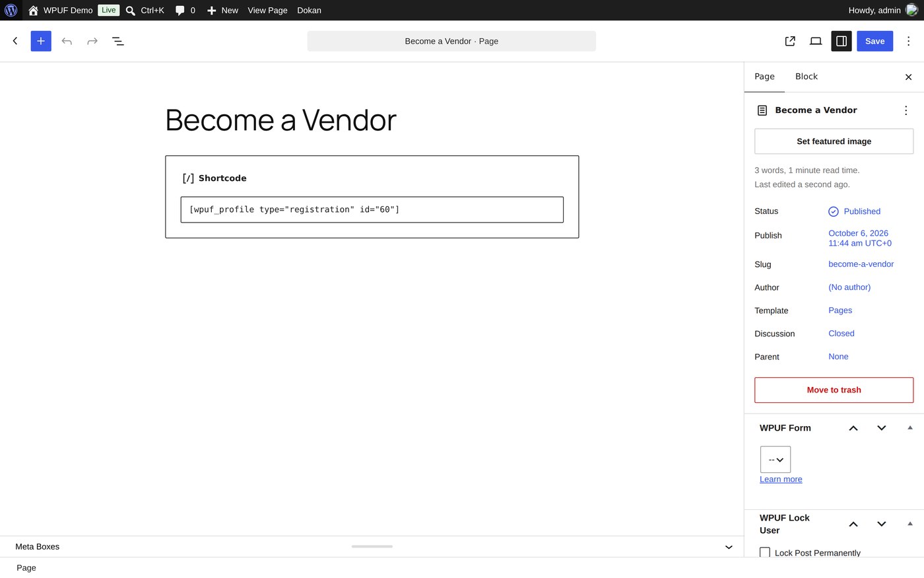Viewport: 924px width, 578px height.
Task: Open the Ctrl+K search command palette
Action: (145, 10)
